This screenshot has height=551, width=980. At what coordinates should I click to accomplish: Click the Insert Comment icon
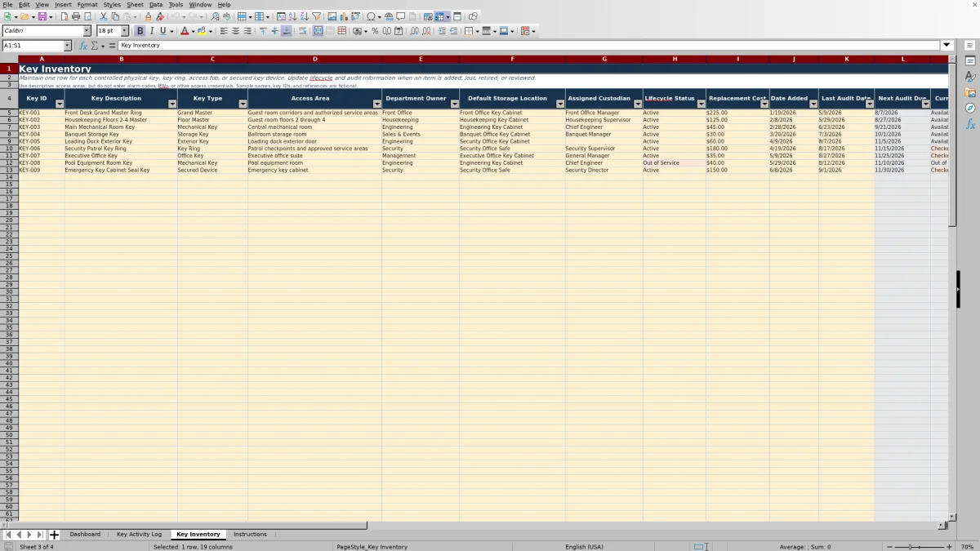point(401,16)
